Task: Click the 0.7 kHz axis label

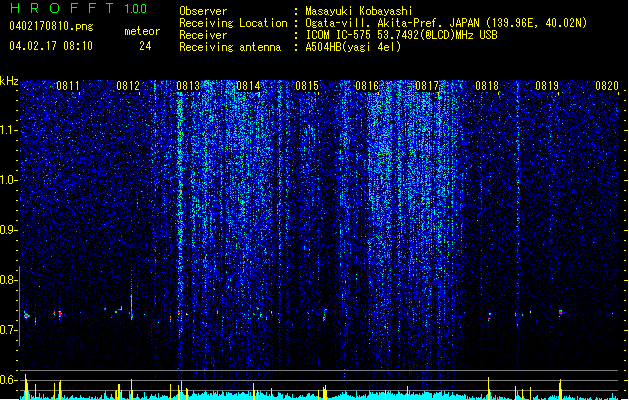Action: tap(8, 330)
